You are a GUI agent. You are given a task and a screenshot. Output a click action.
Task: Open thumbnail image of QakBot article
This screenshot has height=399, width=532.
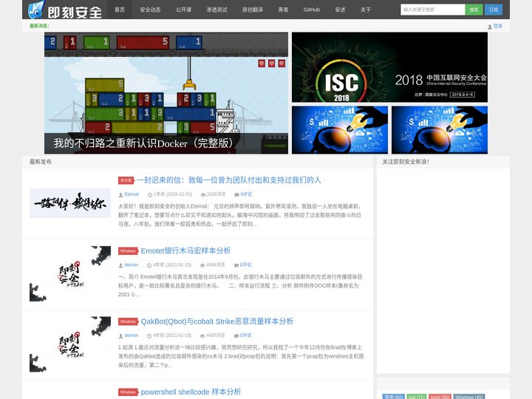70,344
